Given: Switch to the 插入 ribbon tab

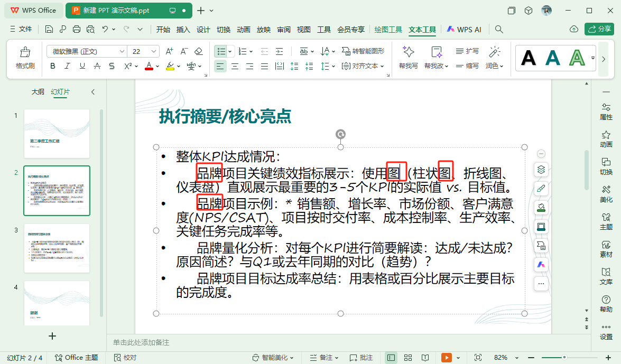Looking at the screenshot, I should pyautogui.click(x=183, y=30).
